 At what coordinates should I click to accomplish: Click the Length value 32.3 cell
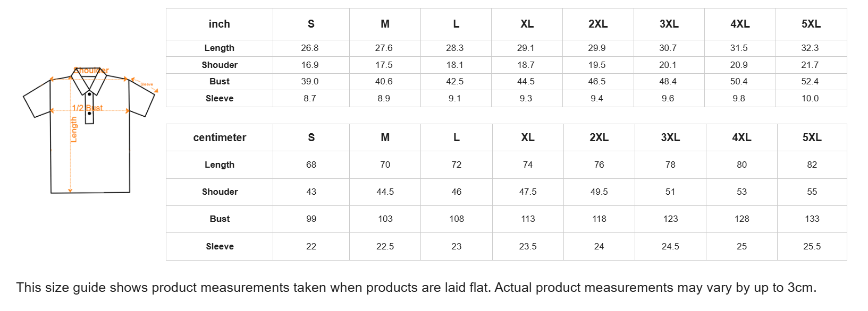pyautogui.click(x=810, y=48)
